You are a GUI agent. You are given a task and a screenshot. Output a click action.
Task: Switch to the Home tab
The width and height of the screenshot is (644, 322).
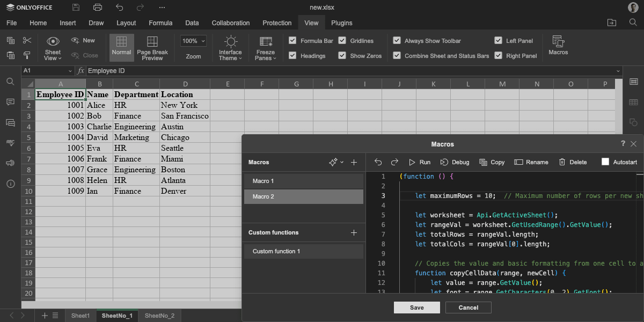(38, 23)
